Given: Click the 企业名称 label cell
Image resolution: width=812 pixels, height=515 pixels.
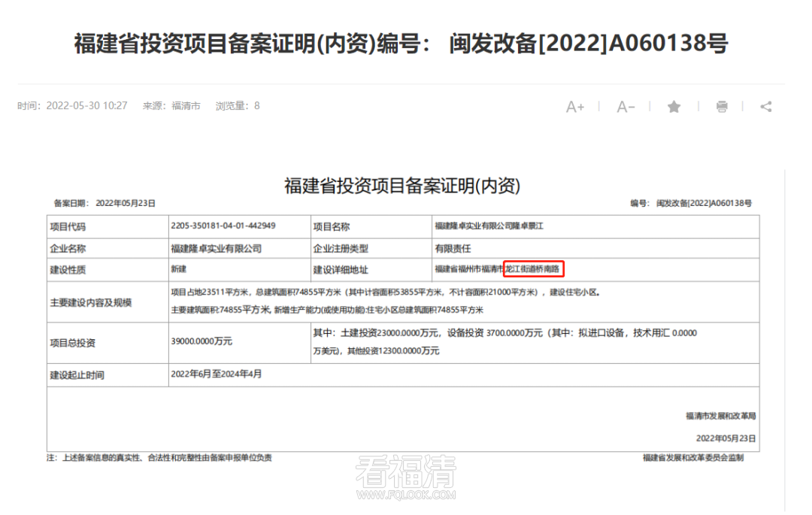Looking at the screenshot, I should [108, 248].
